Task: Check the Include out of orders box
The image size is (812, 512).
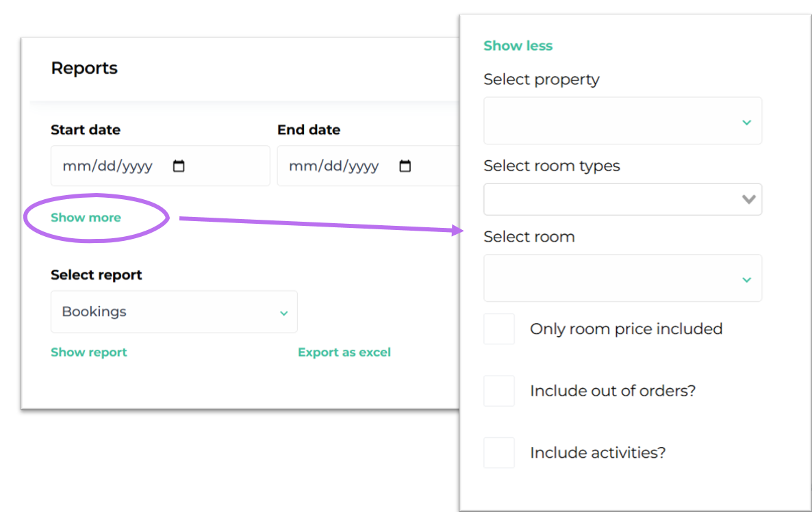Action: point(498,391)
